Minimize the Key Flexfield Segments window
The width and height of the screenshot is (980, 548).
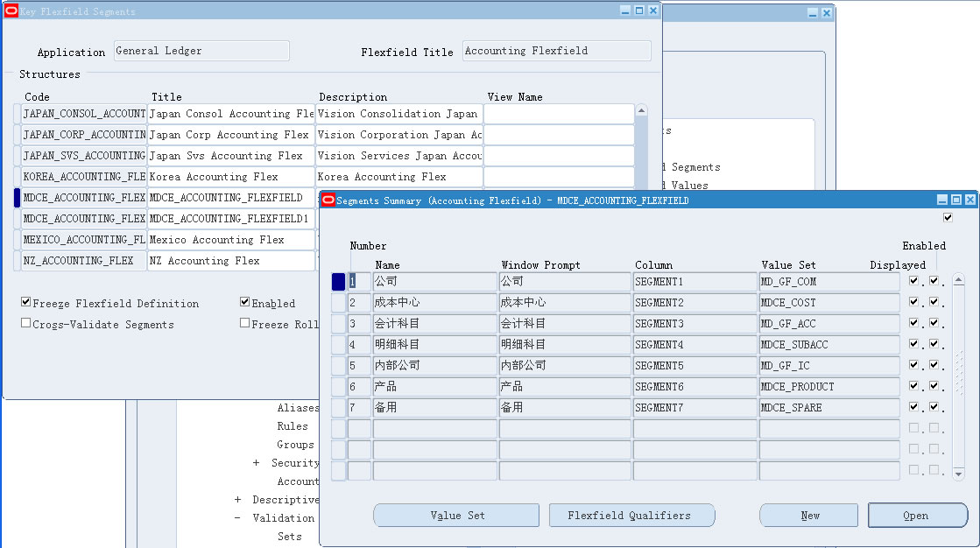point(625,11)
